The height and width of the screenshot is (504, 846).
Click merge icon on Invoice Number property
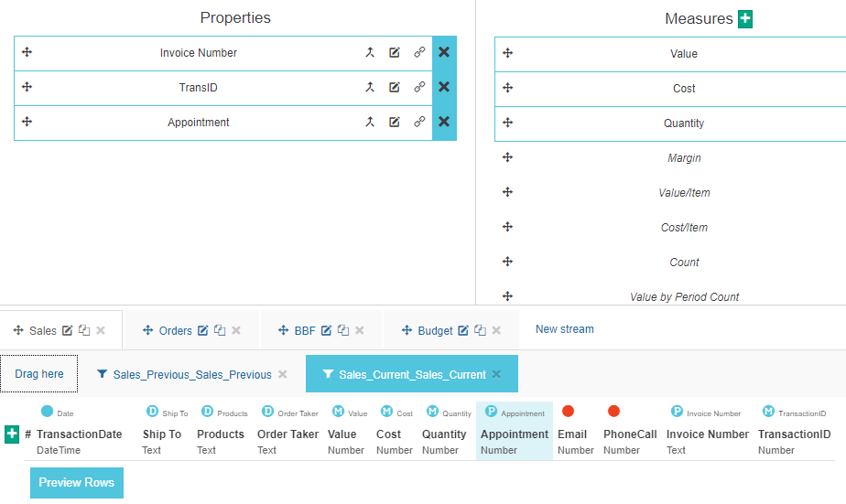(370, 53)
